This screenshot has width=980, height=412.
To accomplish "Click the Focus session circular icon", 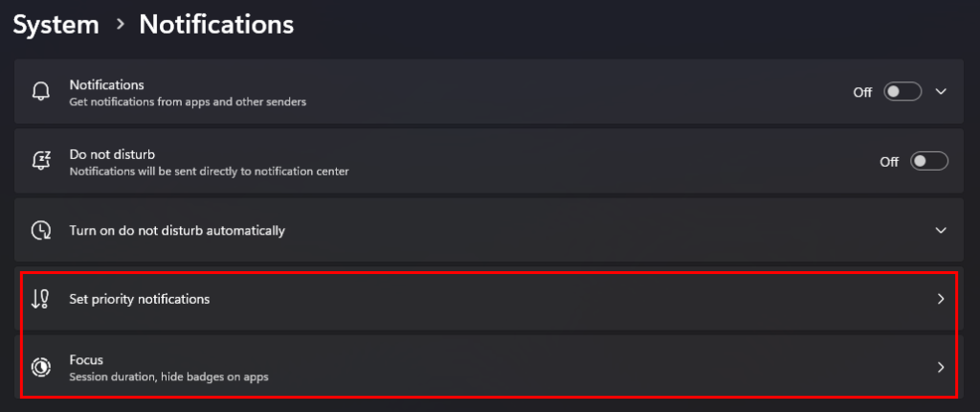I will 40,367.
